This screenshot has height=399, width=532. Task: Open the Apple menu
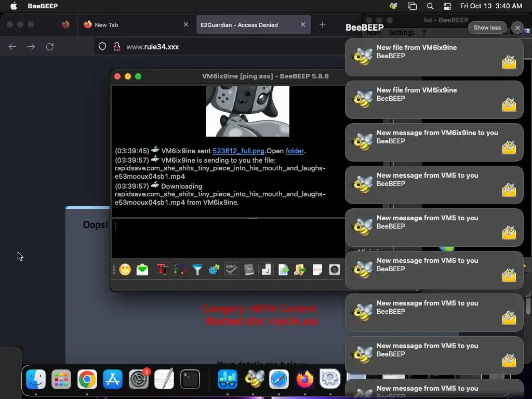click(x=14, y=6)
